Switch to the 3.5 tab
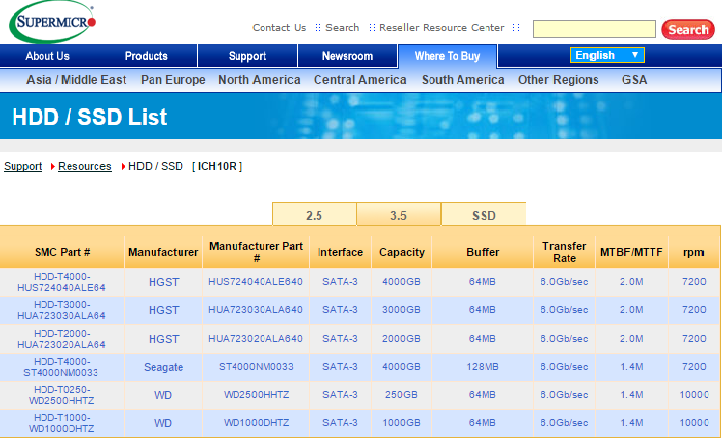 point(398,215)
